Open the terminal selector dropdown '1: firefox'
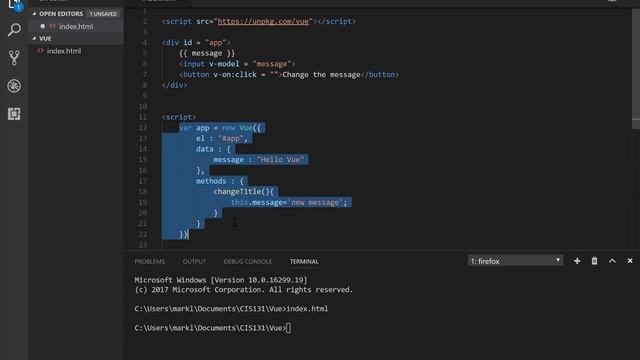640x360 pixels. [x=516, y=261]
